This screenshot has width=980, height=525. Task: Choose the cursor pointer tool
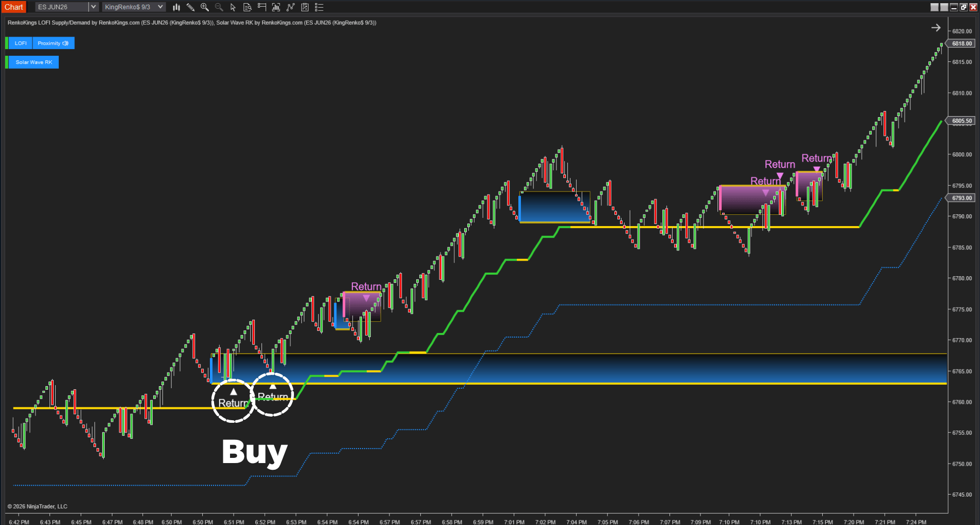coord(233,7)
